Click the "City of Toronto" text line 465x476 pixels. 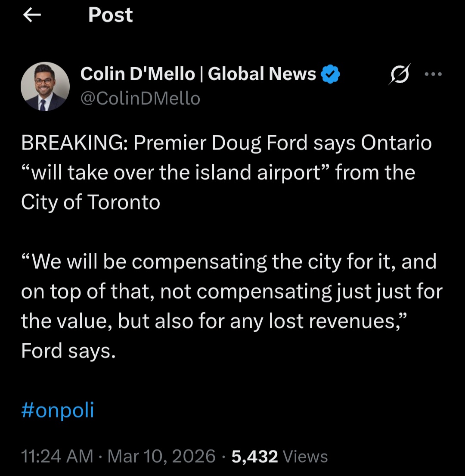click(90, 202)
